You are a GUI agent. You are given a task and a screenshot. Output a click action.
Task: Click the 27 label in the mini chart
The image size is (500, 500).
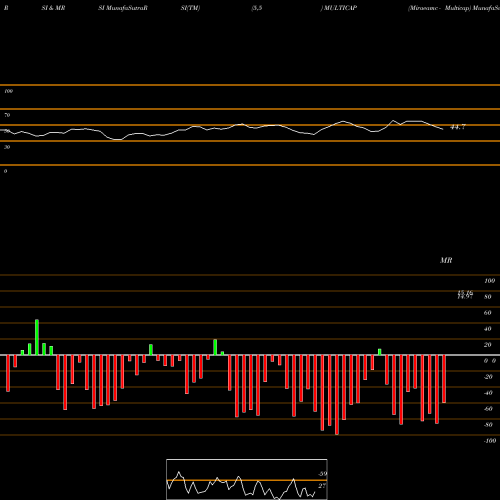pyautogui.click(x=322, y=486)
